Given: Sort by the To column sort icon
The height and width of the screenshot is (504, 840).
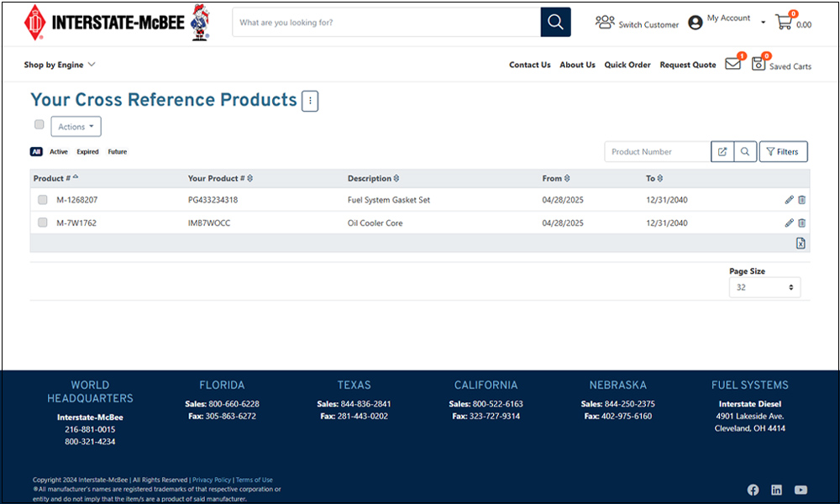Looking at the screenshot, I should point(660,178).
